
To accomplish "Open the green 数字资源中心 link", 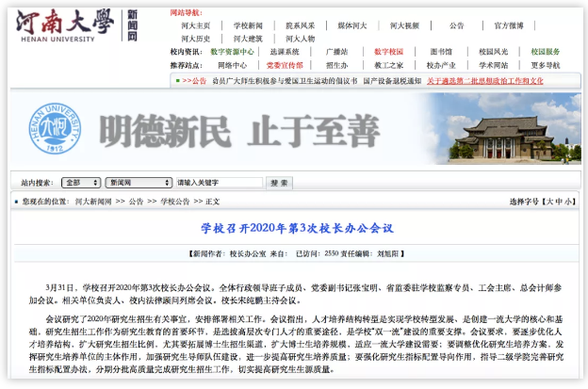I will 232,52.
